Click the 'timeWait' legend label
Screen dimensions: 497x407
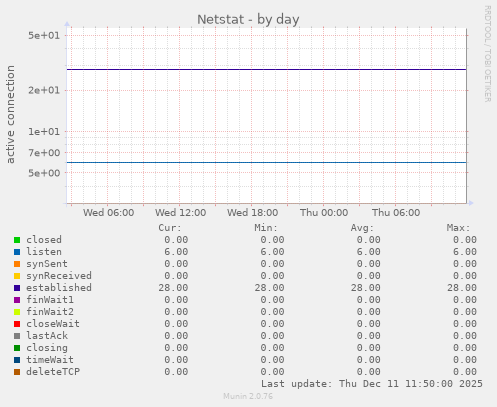pyautogui.click(x=50, y=360)
